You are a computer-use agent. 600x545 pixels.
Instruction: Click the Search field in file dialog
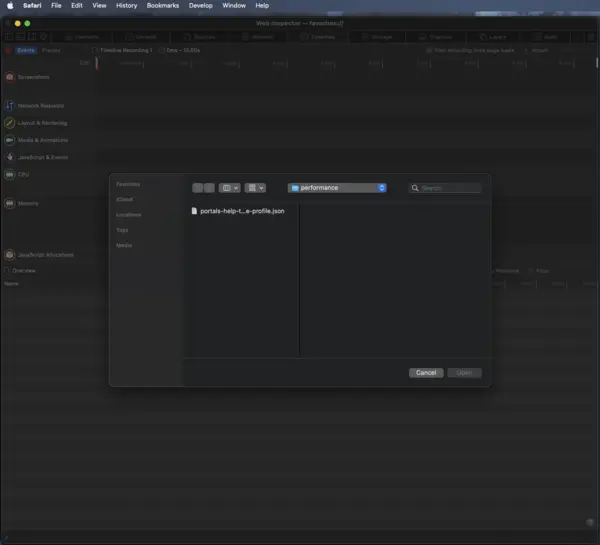(445, 188)
